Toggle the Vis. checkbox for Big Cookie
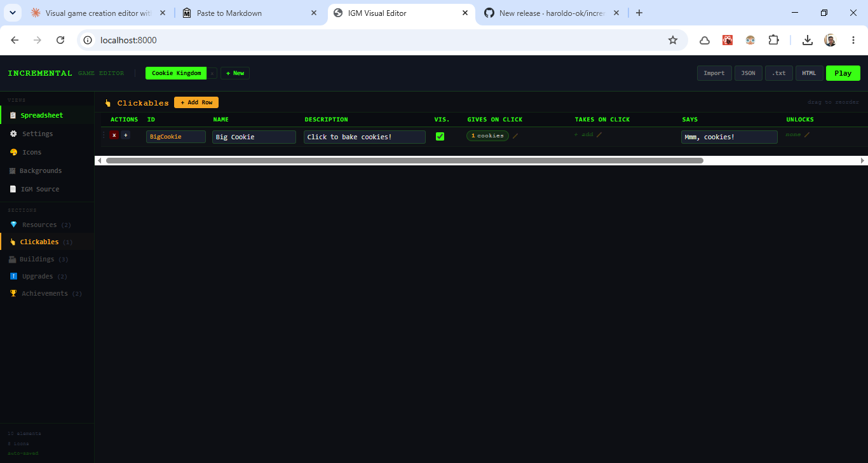Image resolution: width=868 pixels, height=463 pixels. 440,137
